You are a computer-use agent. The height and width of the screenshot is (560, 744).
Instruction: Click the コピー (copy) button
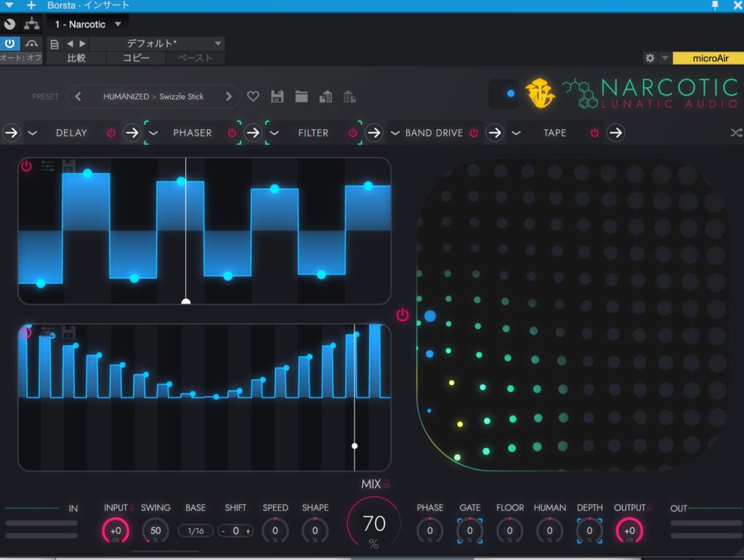pos(136,58)
